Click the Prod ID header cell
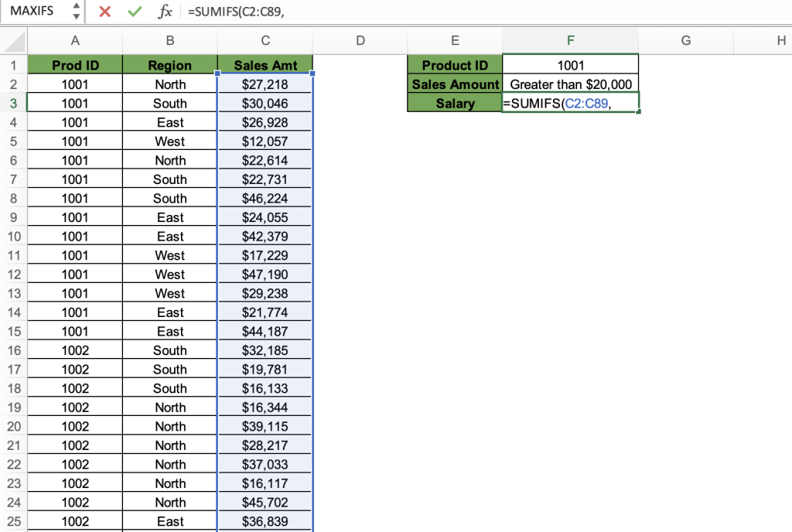The height and width of the screenshot is (532, 792). click(x=75, y=65)
